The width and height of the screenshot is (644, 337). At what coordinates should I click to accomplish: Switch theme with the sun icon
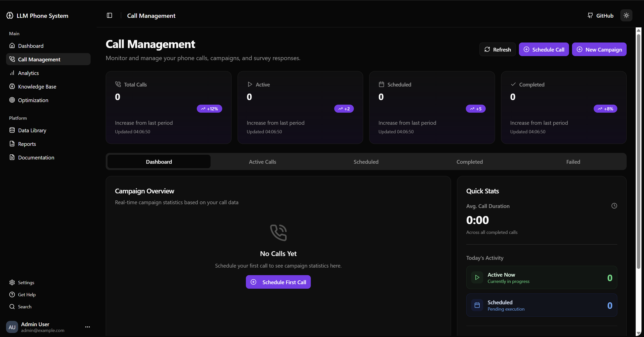626,16
